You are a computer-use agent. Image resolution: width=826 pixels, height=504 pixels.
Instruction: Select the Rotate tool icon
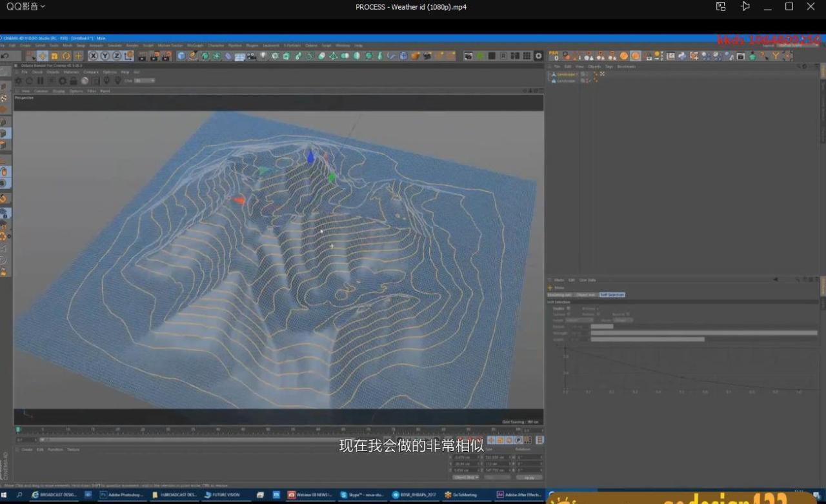[66, 56]
